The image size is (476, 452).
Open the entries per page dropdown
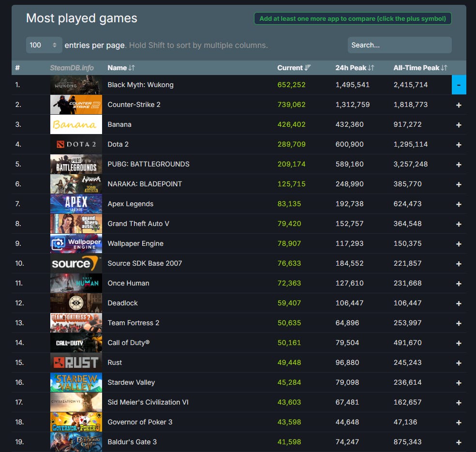point(44,45)
